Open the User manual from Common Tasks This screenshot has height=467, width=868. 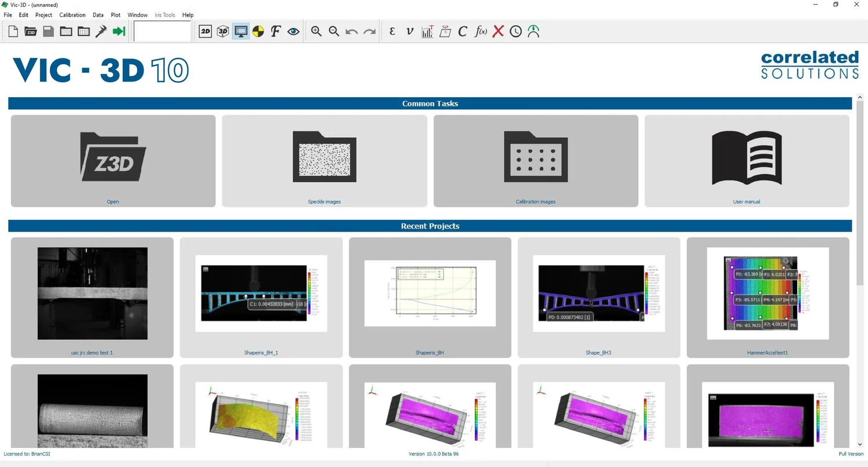coord(746,161)
